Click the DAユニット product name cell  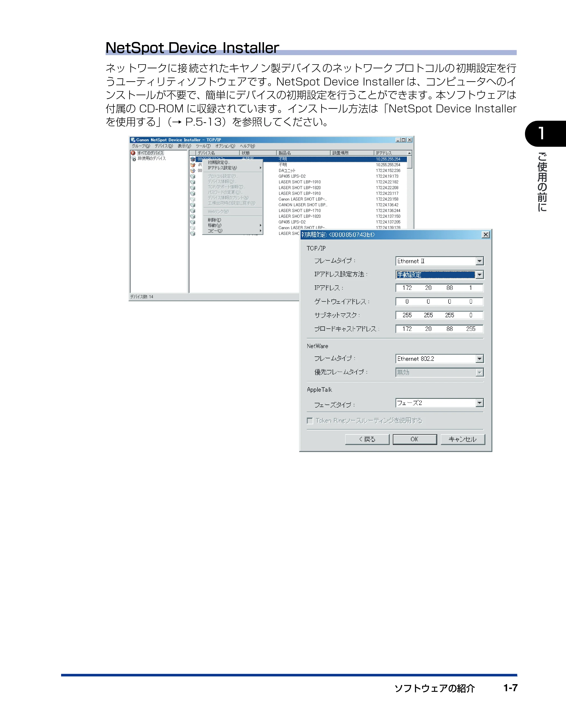pos(287,170)
